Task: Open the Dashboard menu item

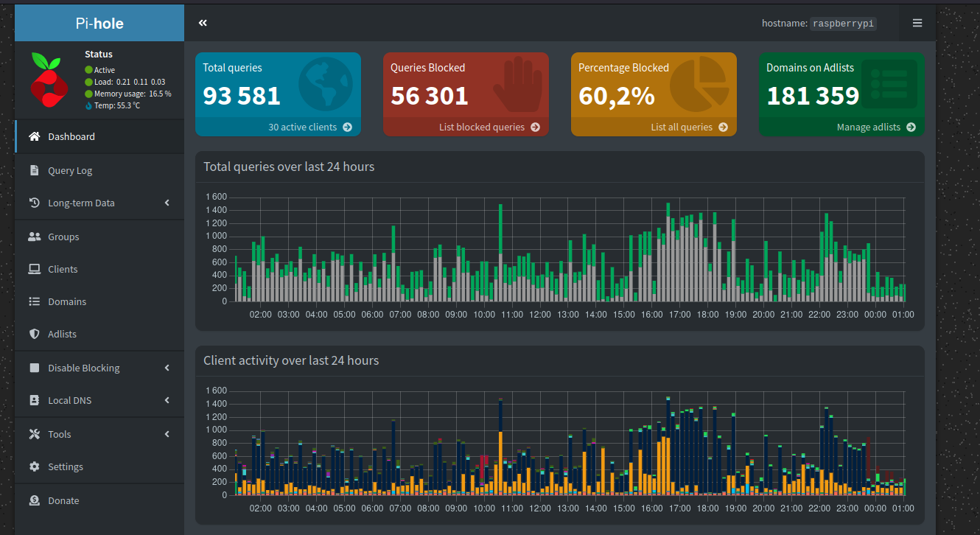Action: tap(99, 136)
